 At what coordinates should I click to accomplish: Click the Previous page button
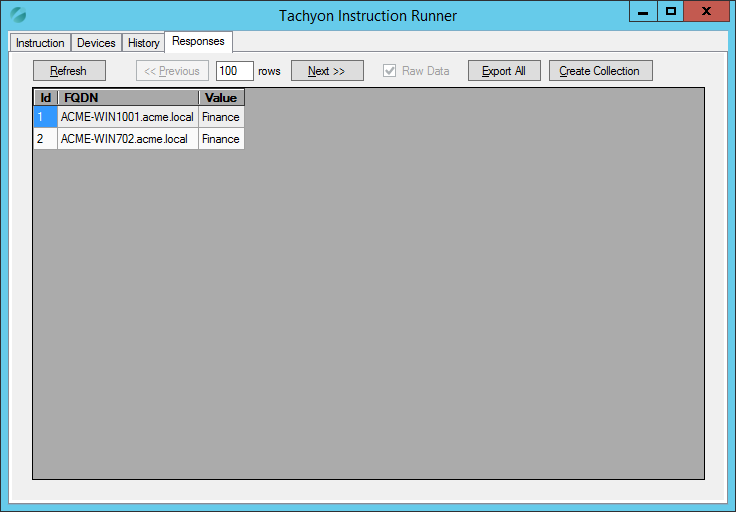pos(172,71)
